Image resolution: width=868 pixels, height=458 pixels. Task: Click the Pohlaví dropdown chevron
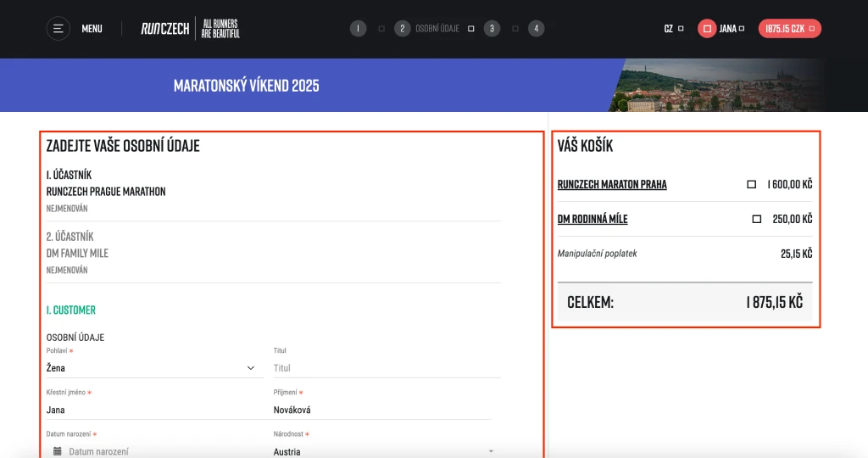click(x=251, y=368)
